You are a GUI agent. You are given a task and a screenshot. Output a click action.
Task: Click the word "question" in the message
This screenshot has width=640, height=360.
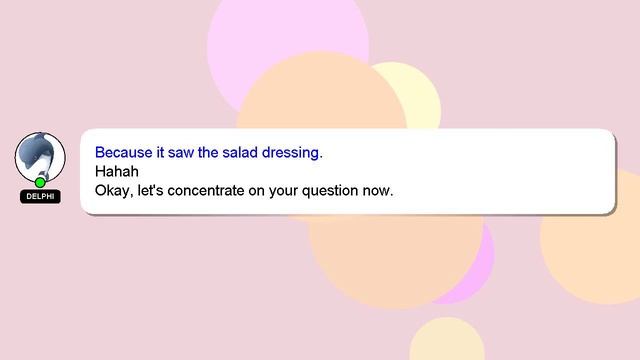click(330, 191)
